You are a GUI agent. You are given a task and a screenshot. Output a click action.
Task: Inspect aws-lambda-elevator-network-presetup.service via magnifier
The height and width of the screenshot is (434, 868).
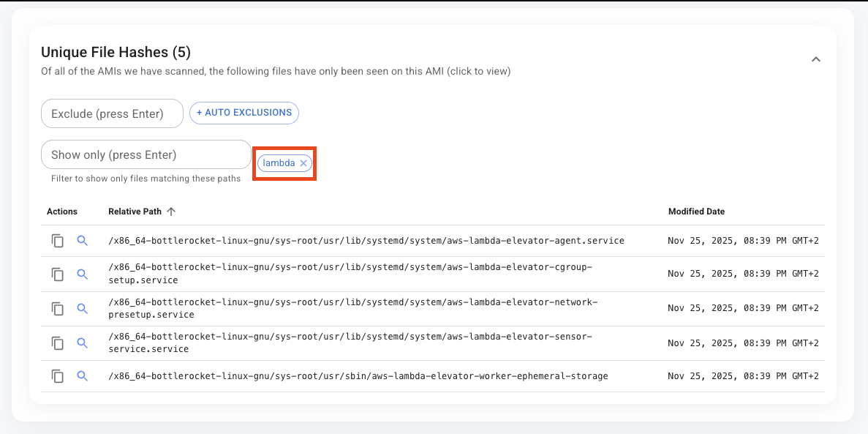click(x=82, y=309)
